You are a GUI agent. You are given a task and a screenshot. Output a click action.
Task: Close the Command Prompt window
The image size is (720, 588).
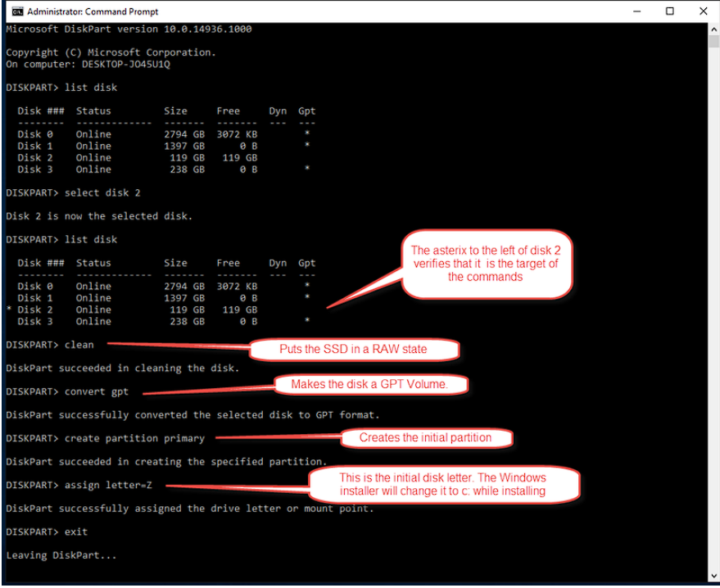click(703, 11)
